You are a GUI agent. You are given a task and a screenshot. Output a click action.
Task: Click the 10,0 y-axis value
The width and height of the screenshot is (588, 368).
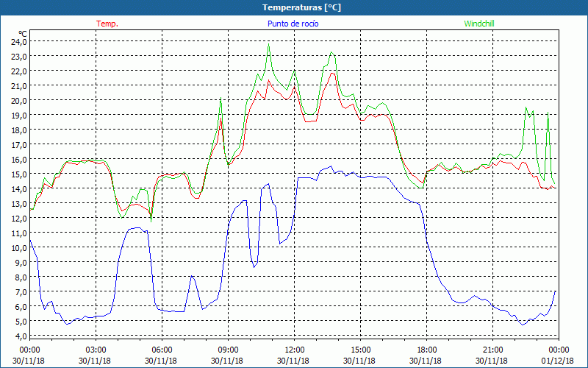19,248
